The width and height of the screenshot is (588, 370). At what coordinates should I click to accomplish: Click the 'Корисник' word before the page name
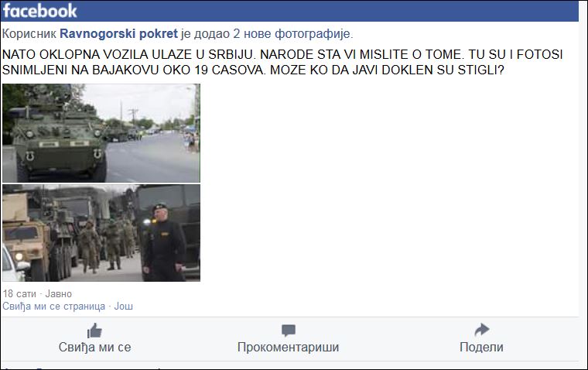pyautogui.click(x=29, y=34)
